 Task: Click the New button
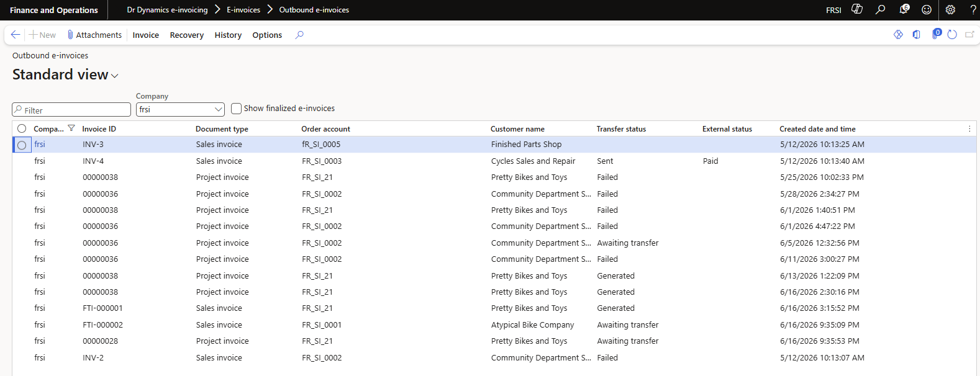[x=42, y=35]
